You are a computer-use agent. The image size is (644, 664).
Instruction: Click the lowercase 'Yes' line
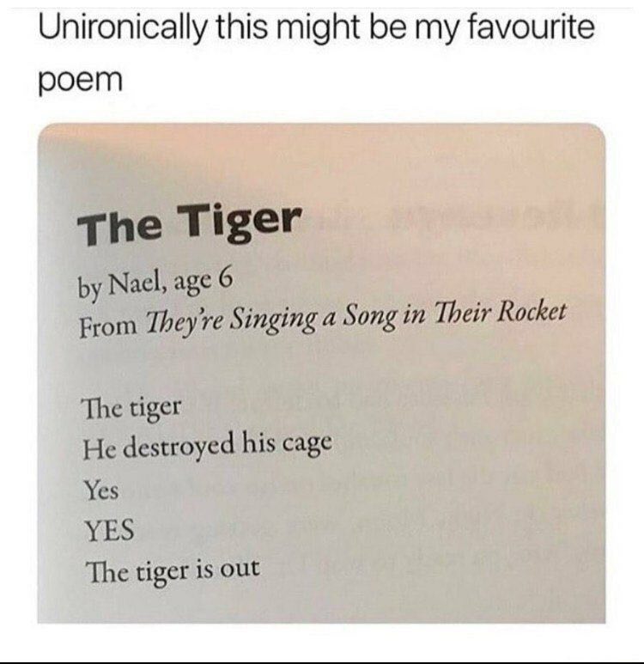[101, 490]
